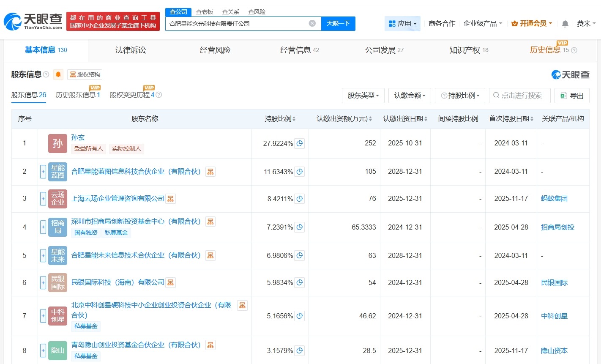The width and height of the screenshot is (601, 364).
Task: Open the 股东类型 filter dropdown
Action: coord(363,96)
